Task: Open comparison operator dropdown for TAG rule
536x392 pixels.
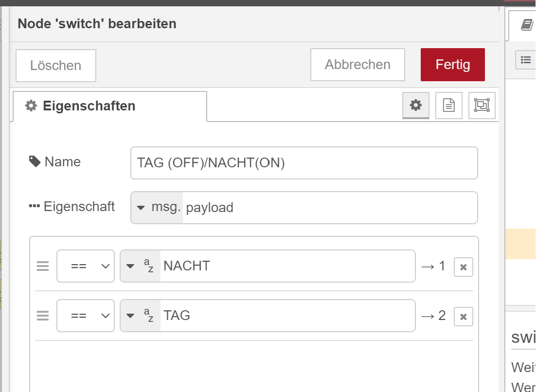Action: click(x=86, y=316)
